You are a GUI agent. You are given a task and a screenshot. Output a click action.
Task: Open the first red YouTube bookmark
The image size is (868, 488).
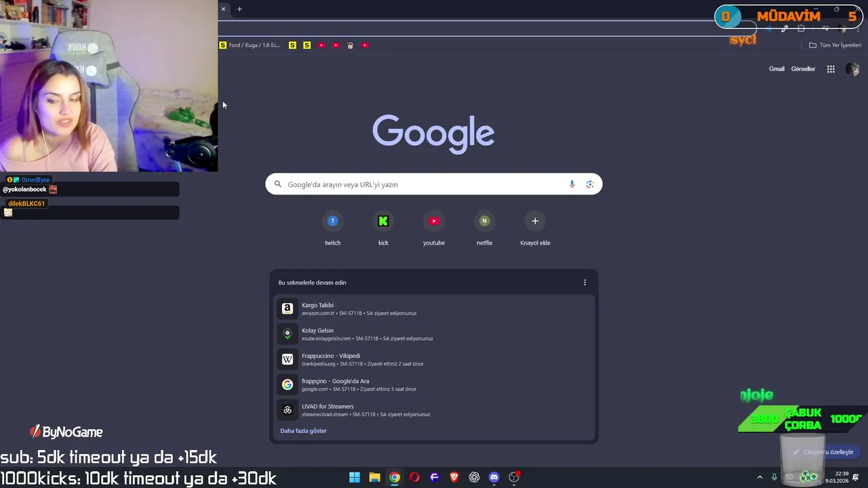click(321, 45)
